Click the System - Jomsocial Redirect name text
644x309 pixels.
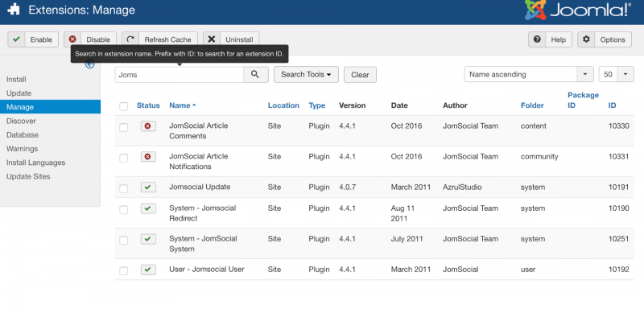203,213
